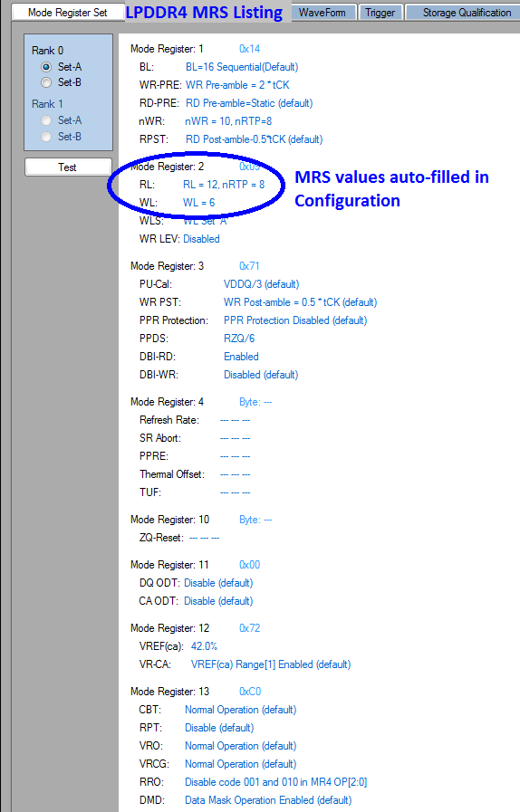Click the 0x14 value of Mode Register 1
The image size is (520, 812).
pyautogui.click(x=249, y=49)
